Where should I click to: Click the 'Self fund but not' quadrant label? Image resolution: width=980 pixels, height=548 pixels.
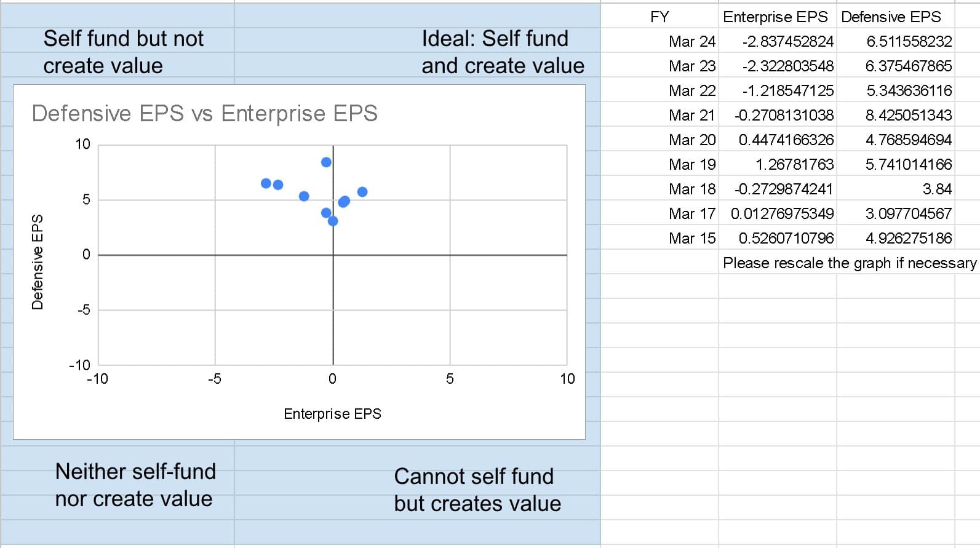(123, 39)
